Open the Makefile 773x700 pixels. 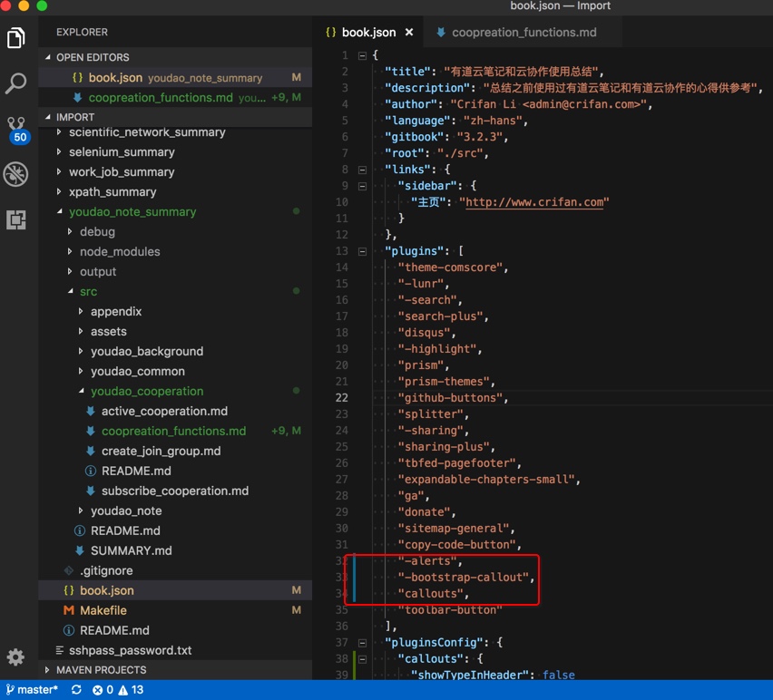coord(175,610)
